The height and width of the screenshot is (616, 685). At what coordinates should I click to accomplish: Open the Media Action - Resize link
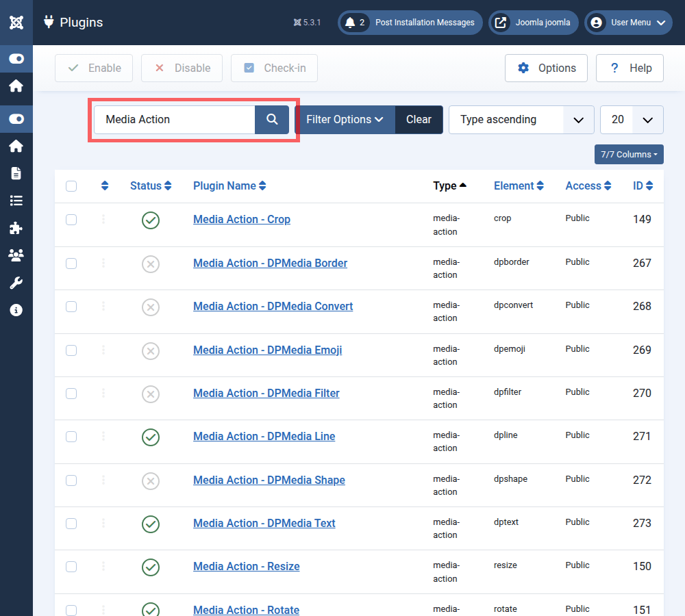[x=246, y=567]
